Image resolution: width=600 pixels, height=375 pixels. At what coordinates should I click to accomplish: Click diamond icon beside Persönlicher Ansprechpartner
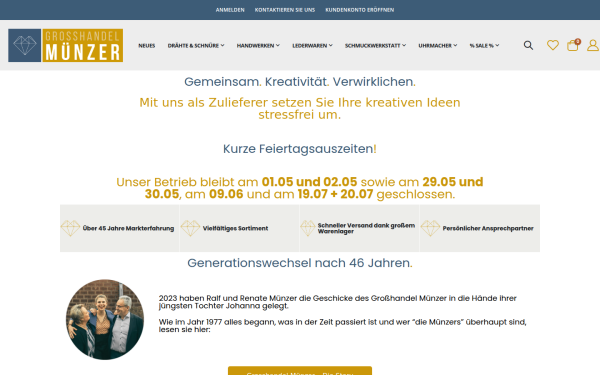[430, 228]
